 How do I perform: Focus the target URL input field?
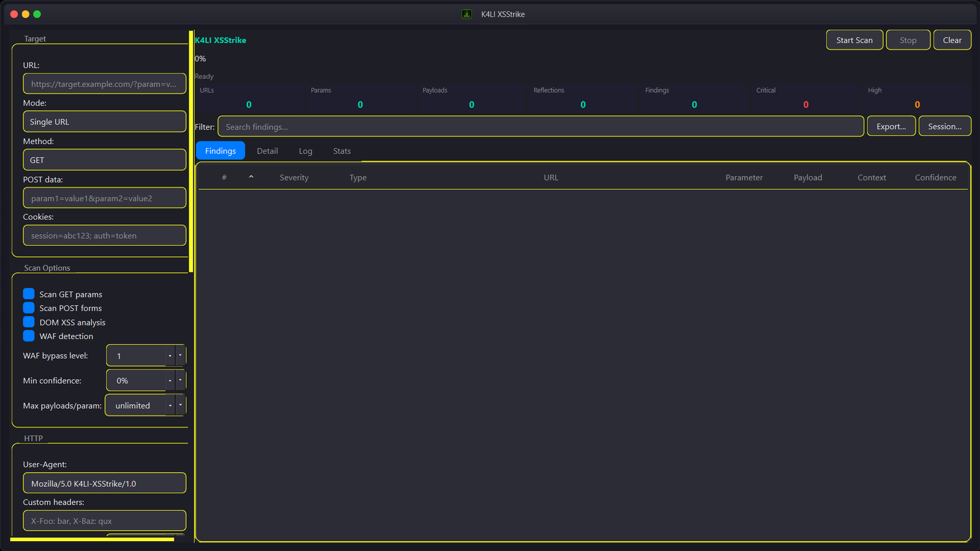pos(105,84)
